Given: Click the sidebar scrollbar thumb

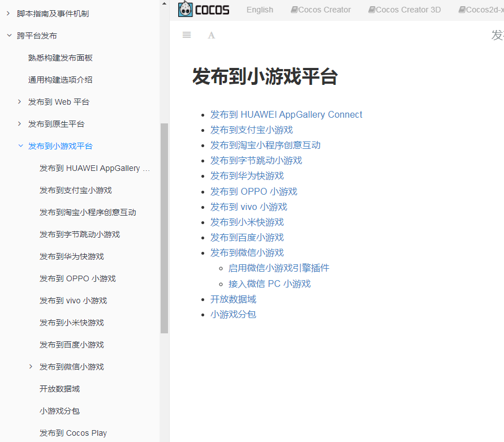Looking at the screenshot, I should coord(164,229).
